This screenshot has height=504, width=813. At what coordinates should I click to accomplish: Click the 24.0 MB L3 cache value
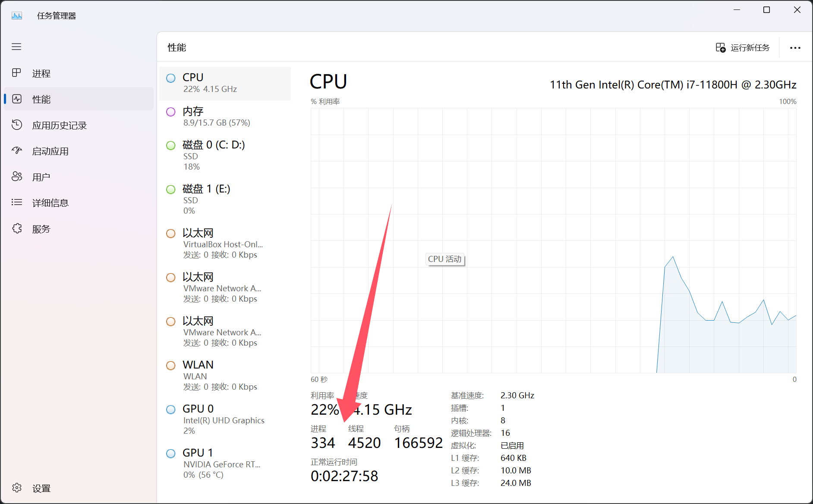point(516,483)
